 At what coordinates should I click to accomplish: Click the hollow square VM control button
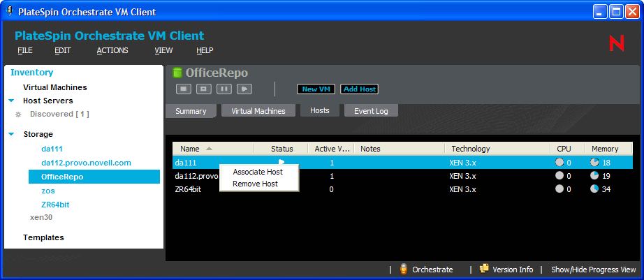(x=204, y=89)
